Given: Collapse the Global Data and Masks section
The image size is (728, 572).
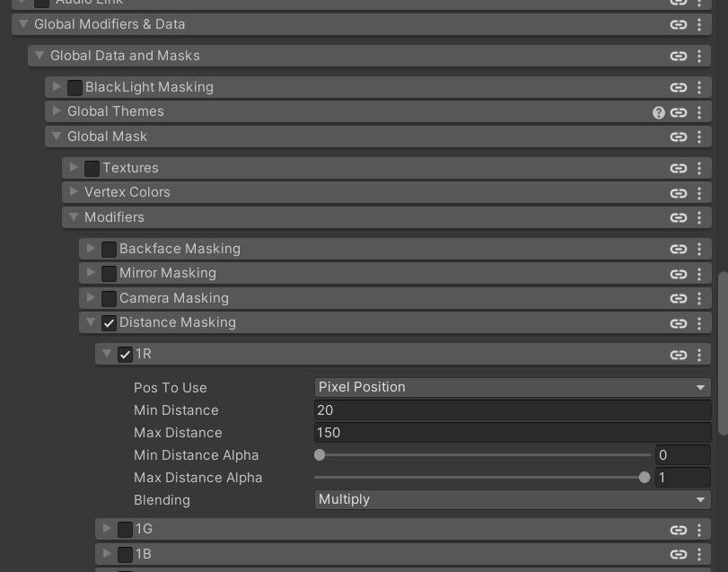Looking at the screenshot, I should 39,56.
